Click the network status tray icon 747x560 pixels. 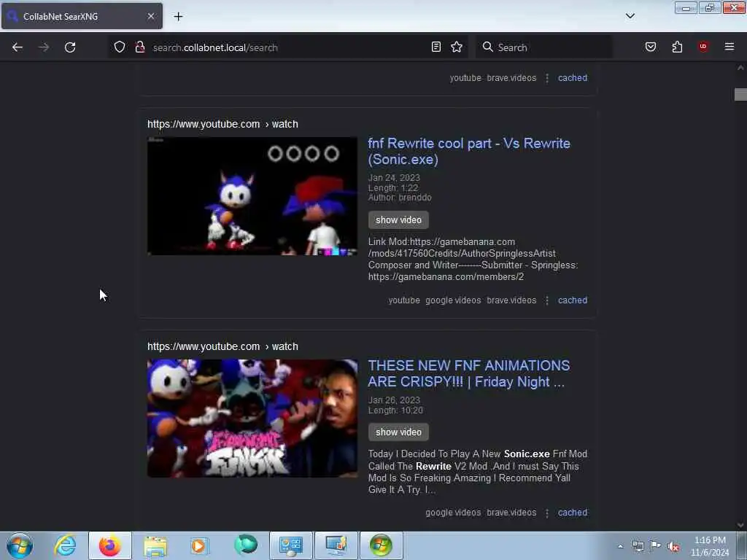[638, 546]
